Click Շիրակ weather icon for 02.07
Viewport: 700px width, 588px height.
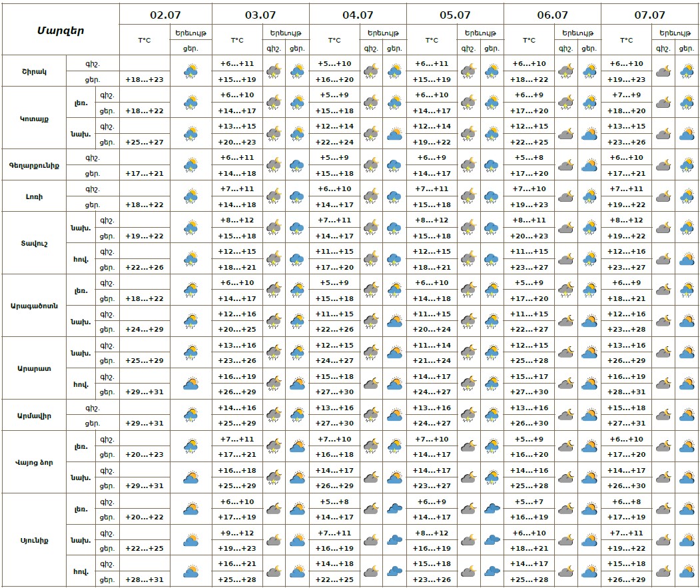coord(191,71)
